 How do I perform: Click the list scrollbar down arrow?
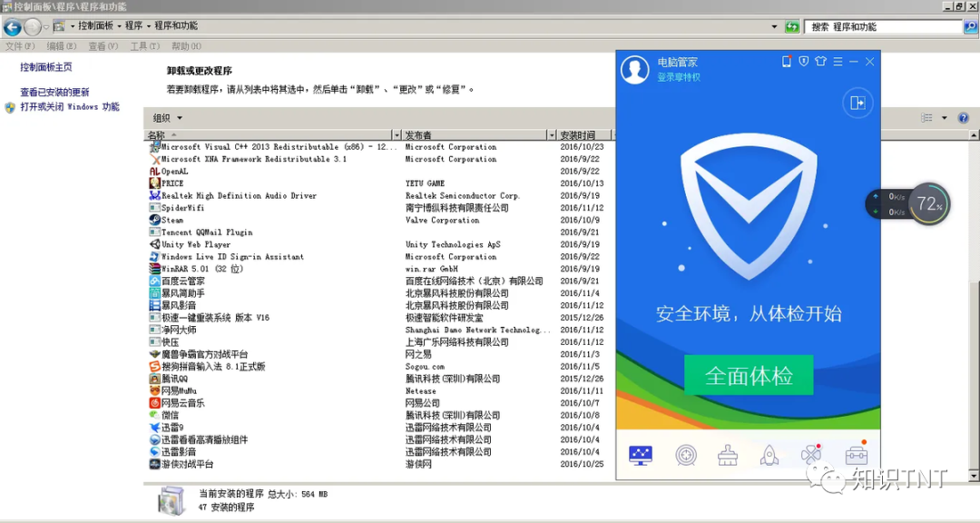[x=974, y=476]
